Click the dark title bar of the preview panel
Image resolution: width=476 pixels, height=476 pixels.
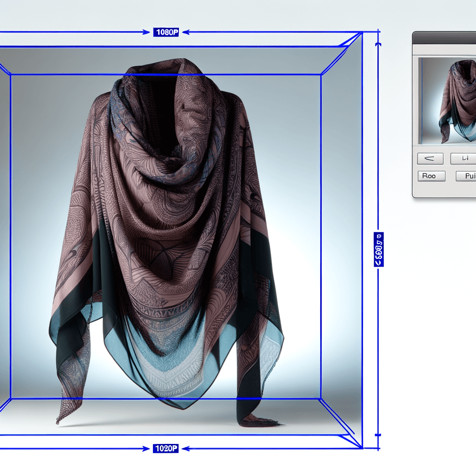point(446,37)
